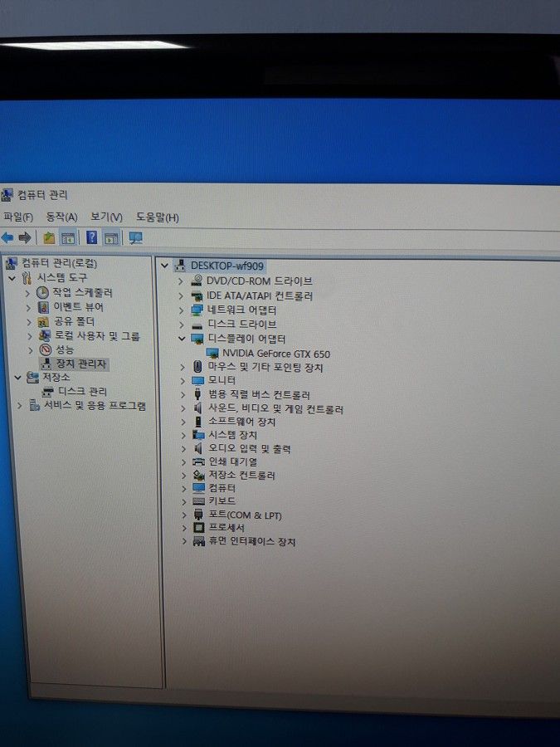
Task: Select 공유 폴더 in left tree
Action: click(75, 321)
